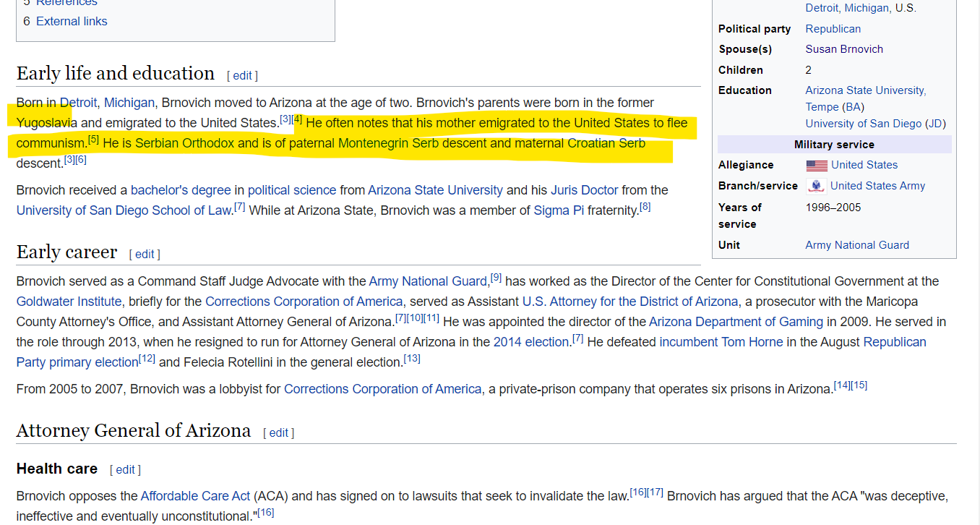The width and height of the screenshot is (980, 525).
Task: Open University of San Diego School of Law link
Action: coord(123,210)
